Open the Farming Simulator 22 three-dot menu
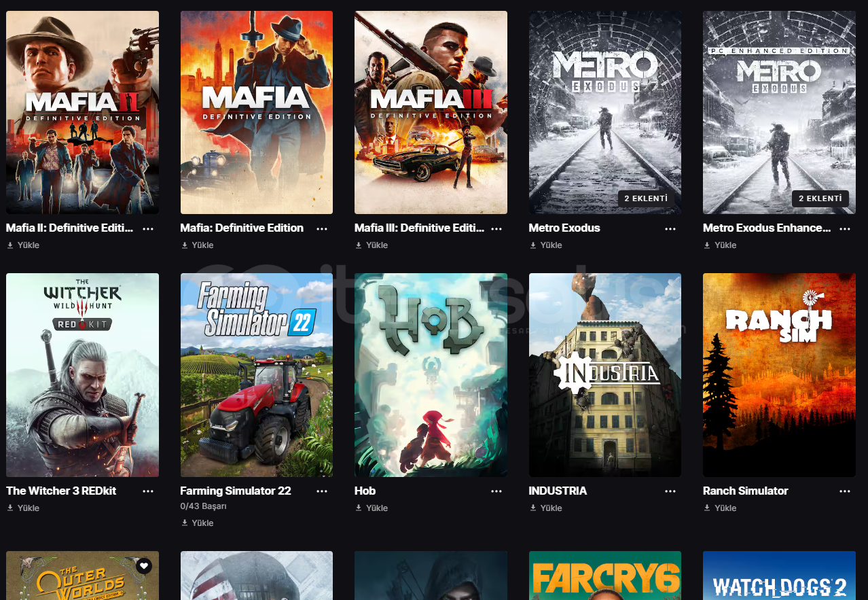The image size is (868, 600). [x=322, y=491]
